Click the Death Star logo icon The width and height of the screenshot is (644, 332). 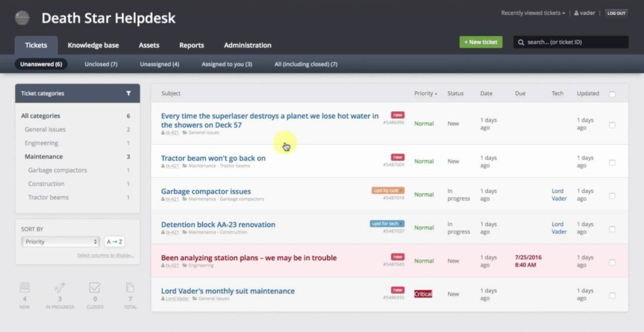pyautogui.click(x=23, y=18)
